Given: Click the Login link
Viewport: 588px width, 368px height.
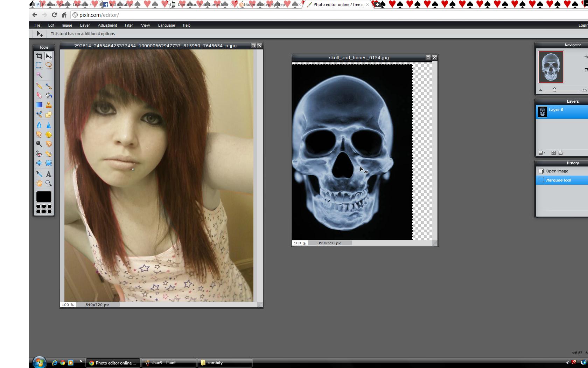Looking at the screenshot, I should tap(583, 25).
